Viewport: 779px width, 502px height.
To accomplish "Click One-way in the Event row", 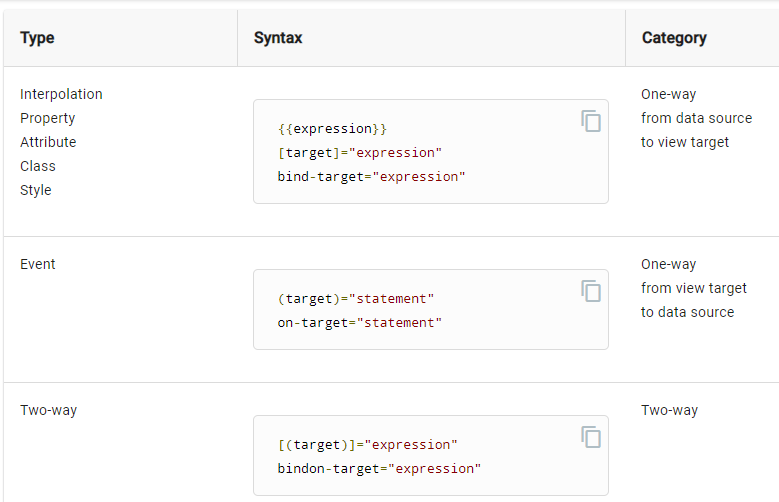I will (669, 264).
